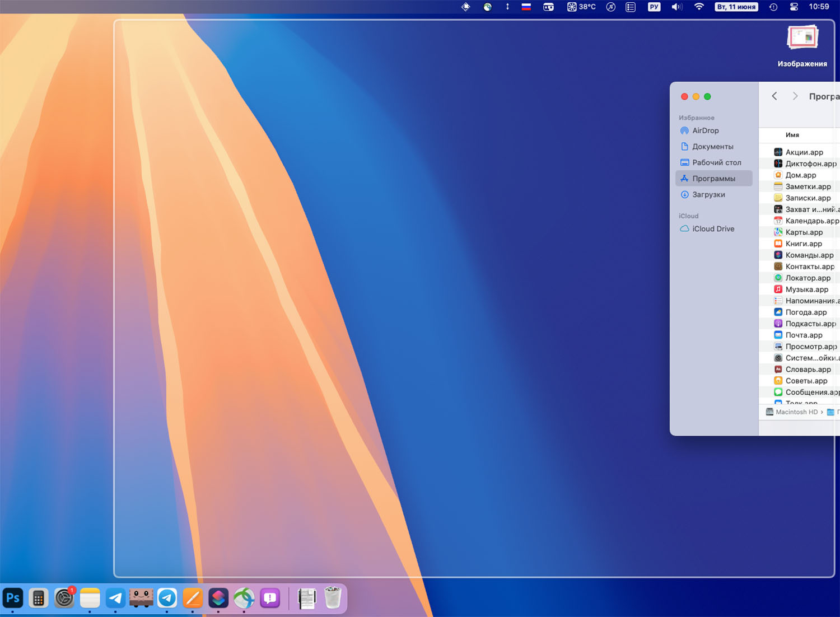
Task: Launch the Pages app from the Dock
Action: [193, 598]
